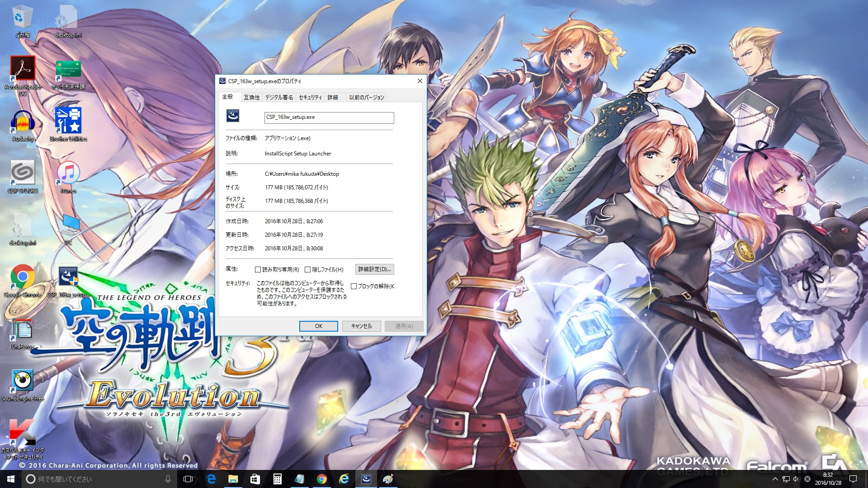Close the CSP_163w_setup.exe properties dialog
The width and height of the screenshot is (868, 488).
(420, 81)
